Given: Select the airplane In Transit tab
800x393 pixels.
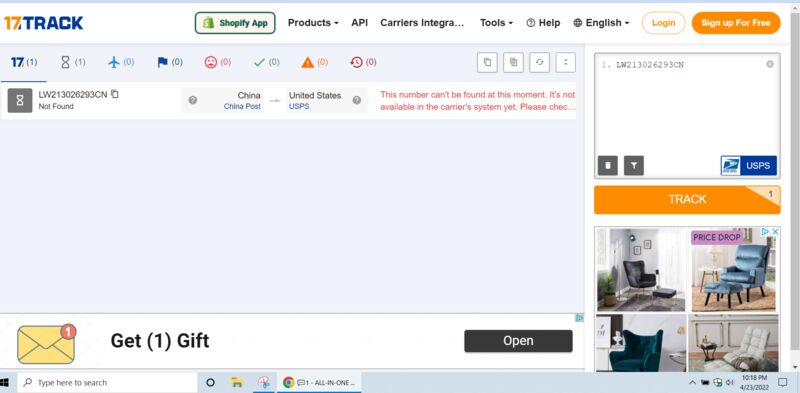Looking at the screenshot, I should (x=121, y=62).
